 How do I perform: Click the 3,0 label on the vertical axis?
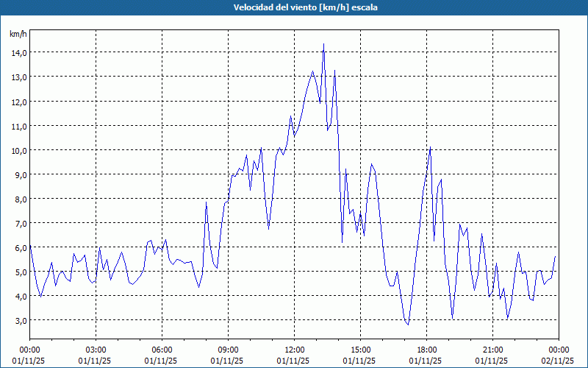20,320
